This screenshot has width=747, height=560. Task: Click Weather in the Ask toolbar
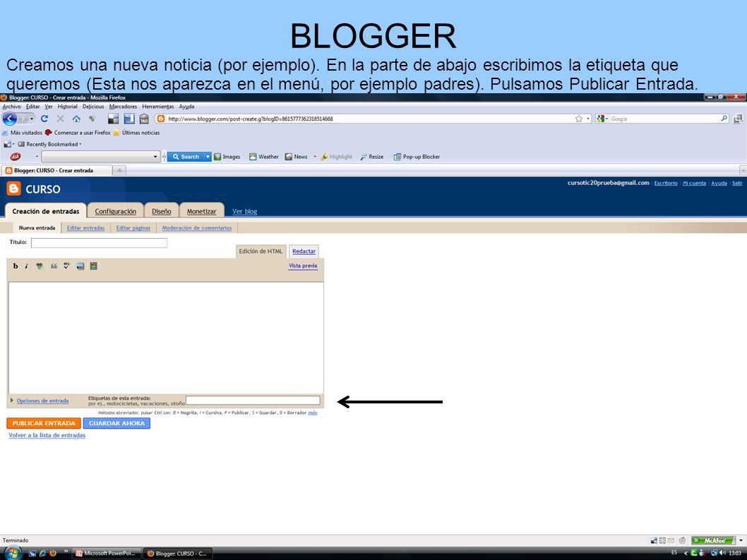click(x=264, y=156)
